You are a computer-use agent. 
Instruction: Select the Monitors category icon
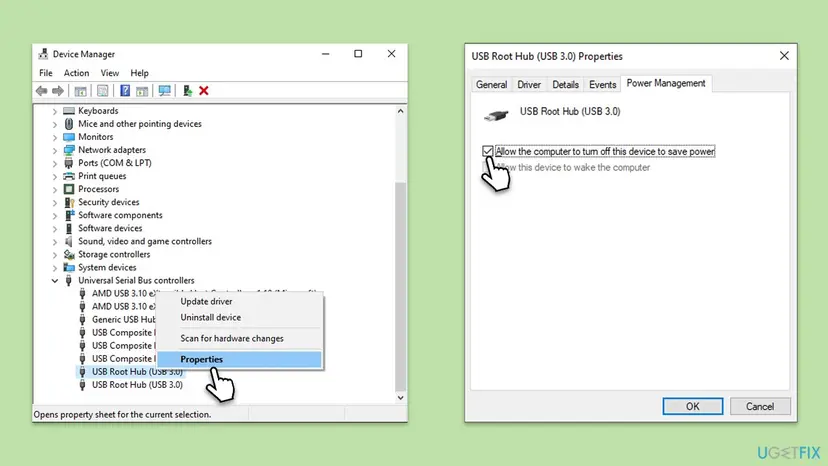69,137
